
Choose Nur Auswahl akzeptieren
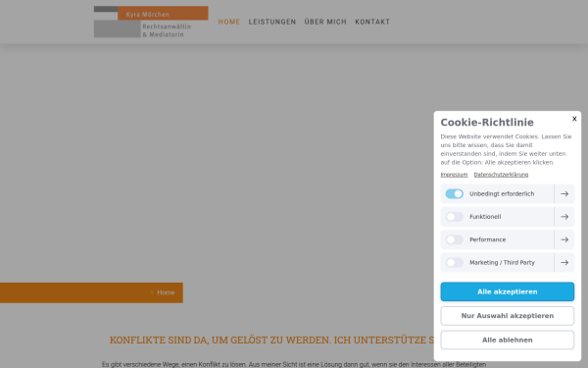tap(507, 316)
